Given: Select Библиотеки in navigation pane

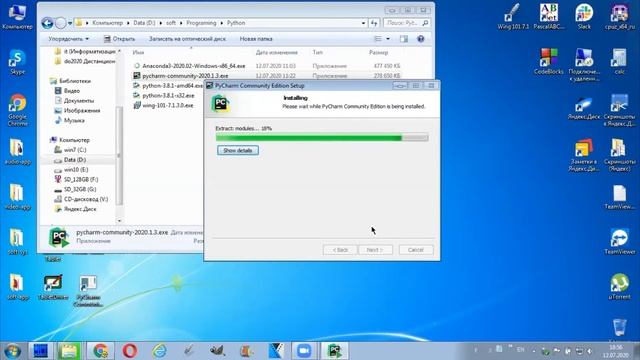Looking at the screenshot, I should [74, 81].
